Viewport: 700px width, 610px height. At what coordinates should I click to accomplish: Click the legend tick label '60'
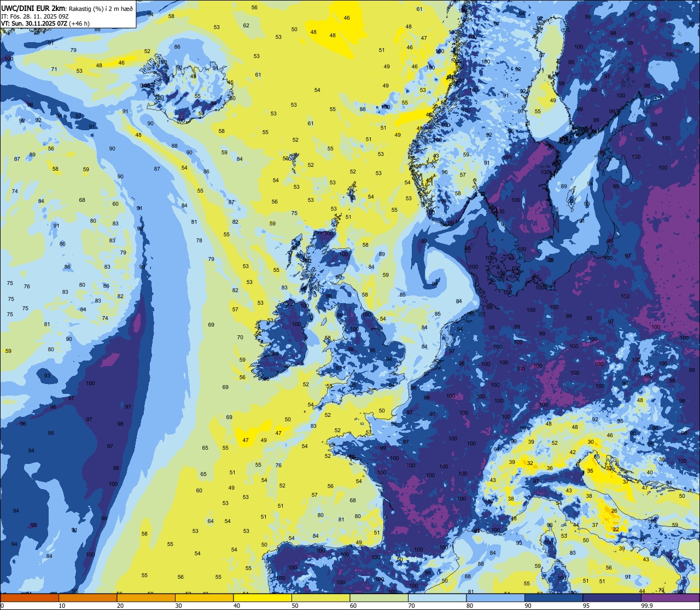pyautogui.click(x=353, y=606)
